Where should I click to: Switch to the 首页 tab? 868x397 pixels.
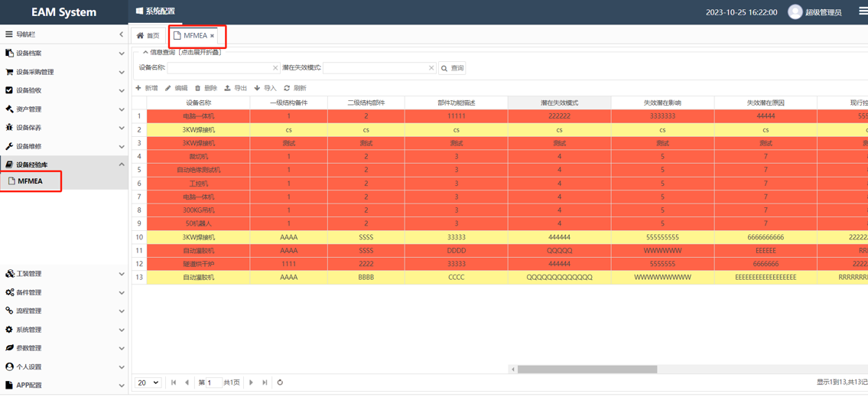(x=148, y=36)
